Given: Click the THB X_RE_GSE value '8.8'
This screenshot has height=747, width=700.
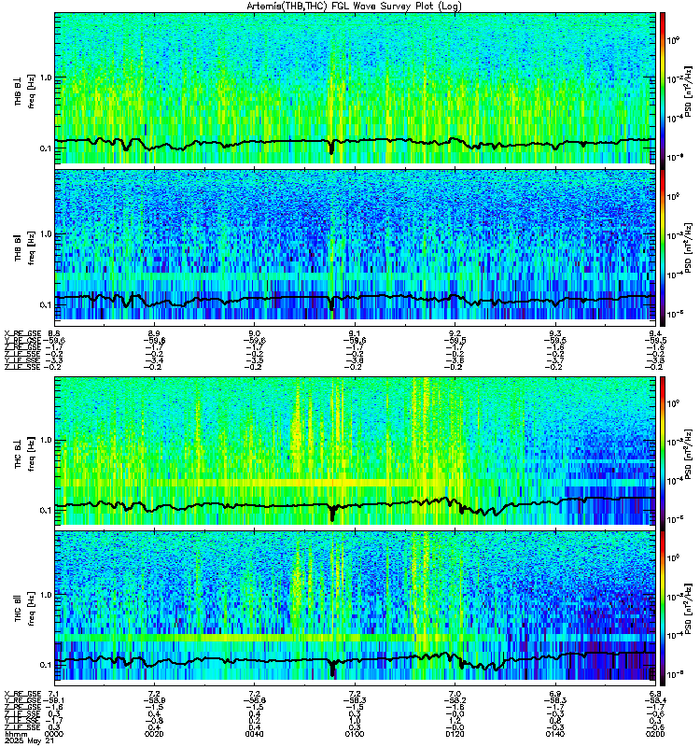Looking at the screenshot, I should point(54,333).
